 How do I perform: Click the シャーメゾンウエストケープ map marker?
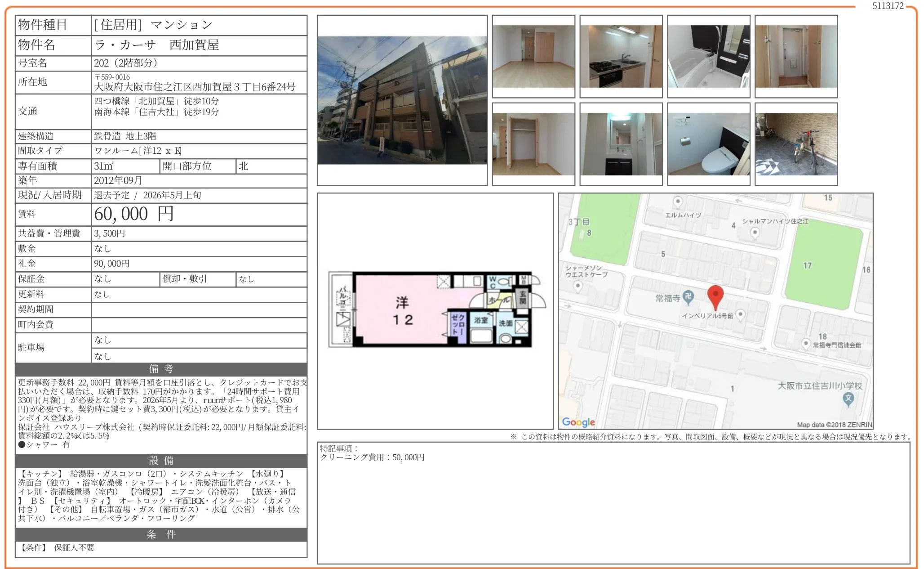coord(578,286)
